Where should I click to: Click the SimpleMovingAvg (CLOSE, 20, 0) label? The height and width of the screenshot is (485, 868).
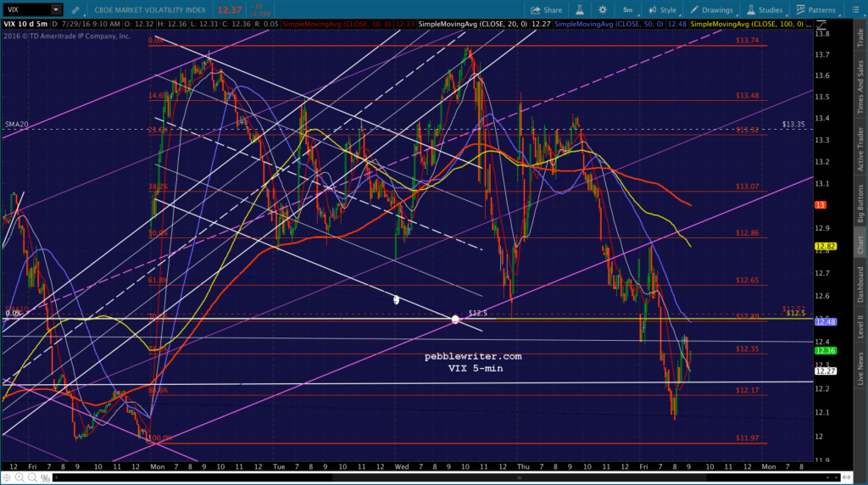tap(473, 25)
